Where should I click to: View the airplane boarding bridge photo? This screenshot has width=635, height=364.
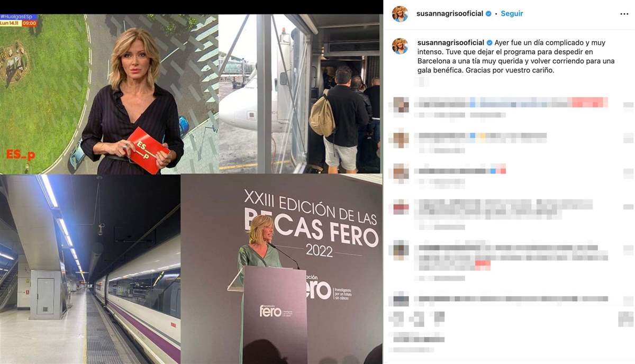point(300,94)
